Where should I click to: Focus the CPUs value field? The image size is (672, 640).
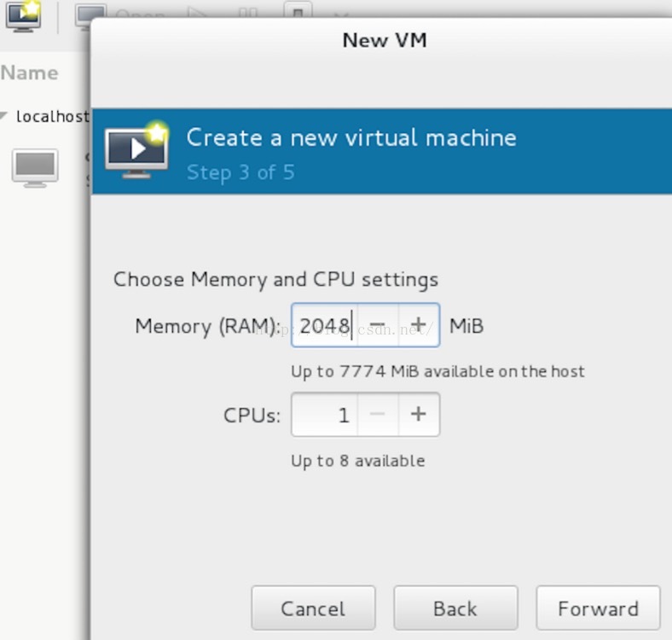325,415
